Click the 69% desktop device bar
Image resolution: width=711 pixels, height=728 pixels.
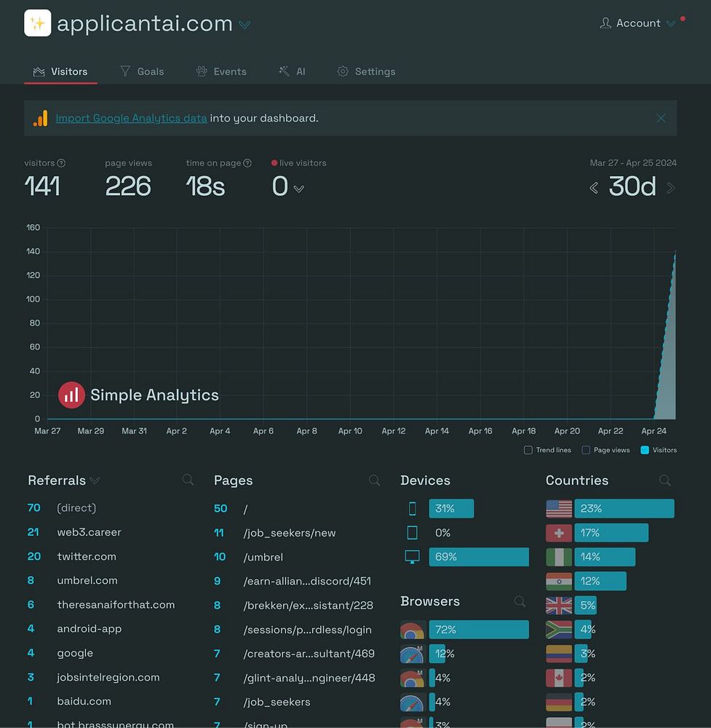click(x=479, y=557)
